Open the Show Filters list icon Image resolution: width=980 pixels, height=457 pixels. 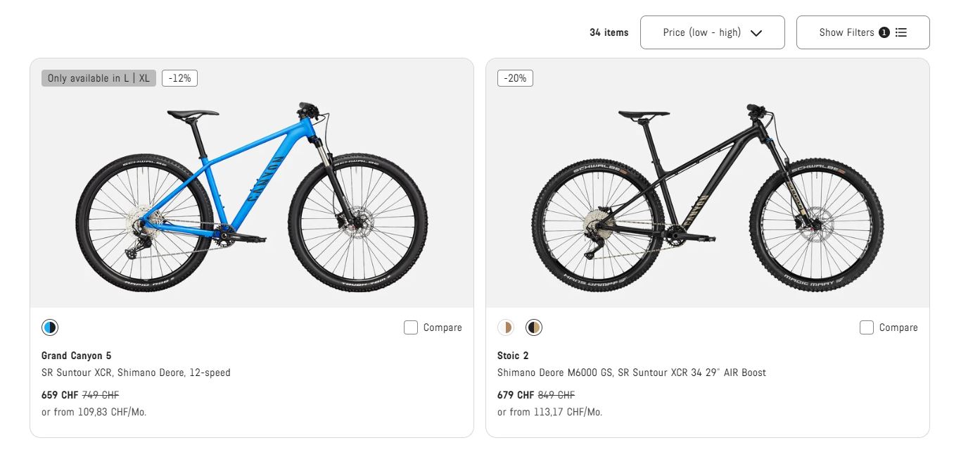pyautogui.click(x=901, y=32)
